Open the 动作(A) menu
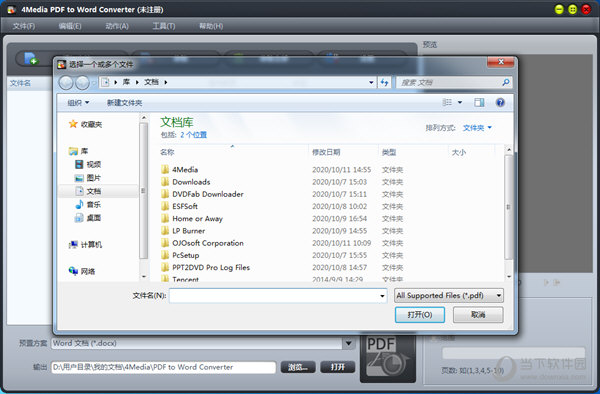 point(117,26)
